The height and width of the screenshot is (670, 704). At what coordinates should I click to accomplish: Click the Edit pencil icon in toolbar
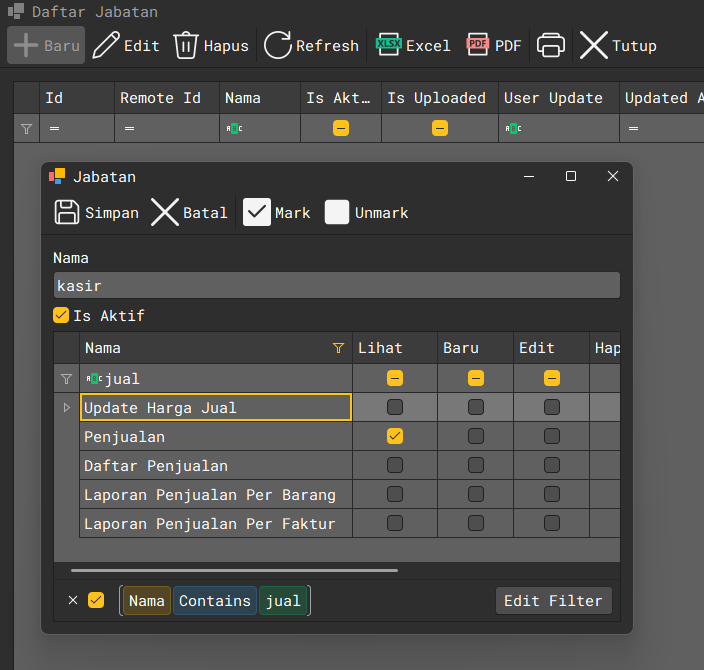pyautogui.click(x=105, y=46)
